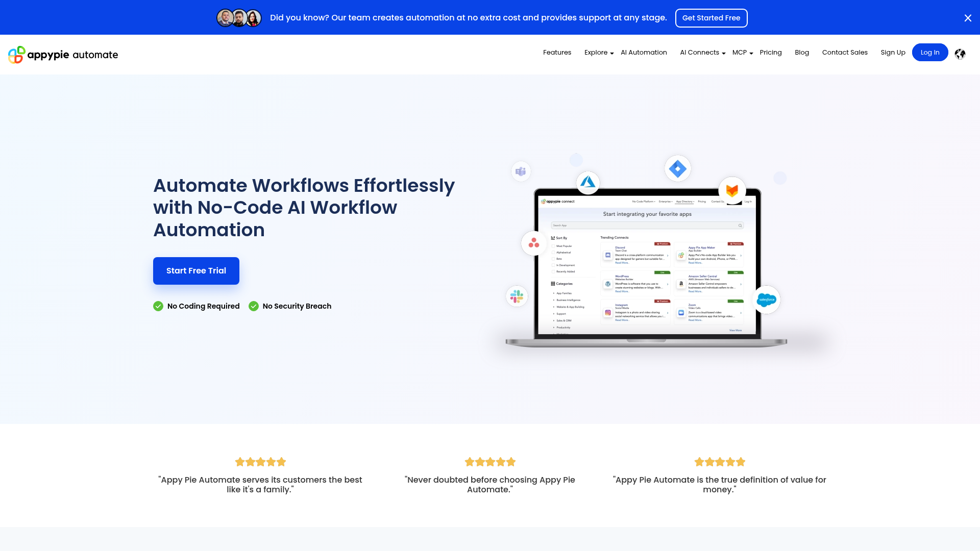This screenshot has width=980, height=551.
Task: Dismiss the promotional banner with the X
Action: coord(968,18)
